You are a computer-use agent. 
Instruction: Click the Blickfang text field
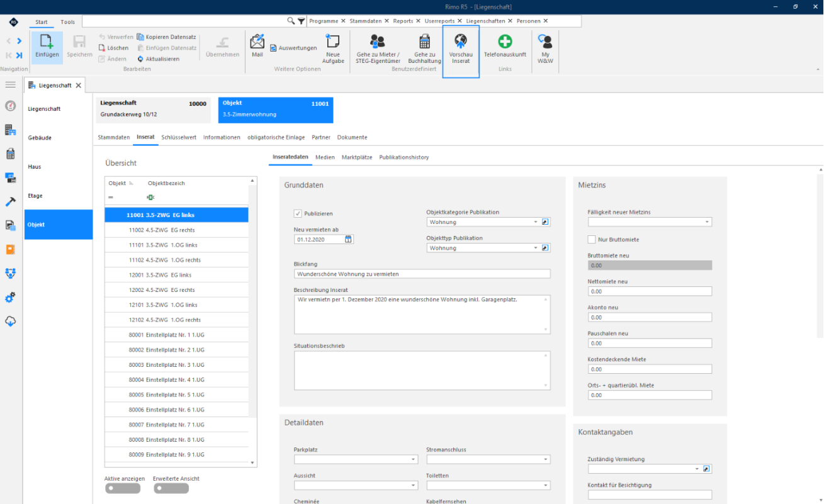422,274
